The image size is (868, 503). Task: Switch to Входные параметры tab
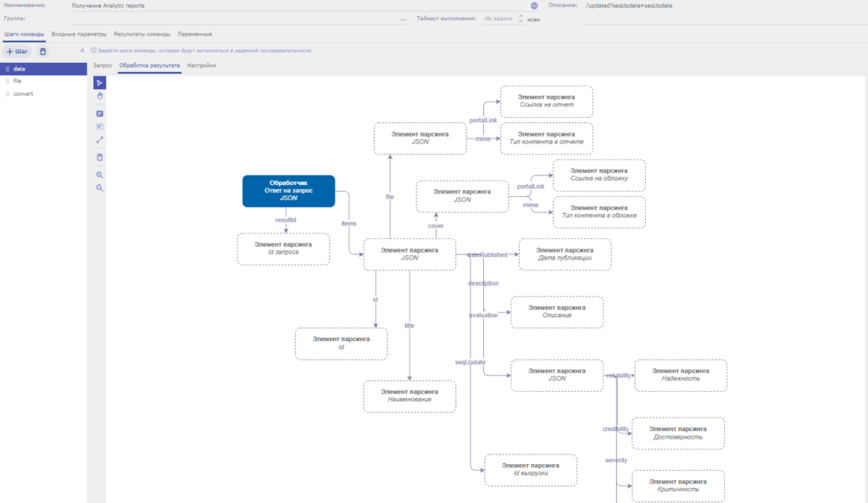(x=79, y=34)
